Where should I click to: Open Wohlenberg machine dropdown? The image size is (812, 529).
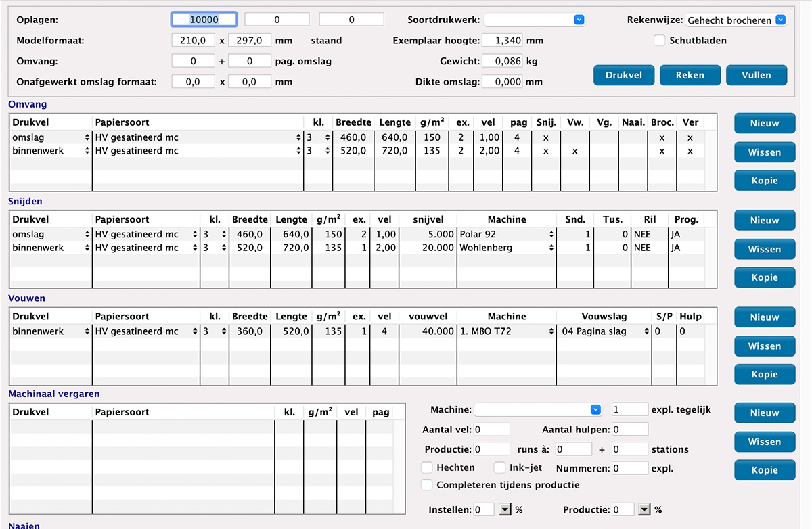point(507,248)
